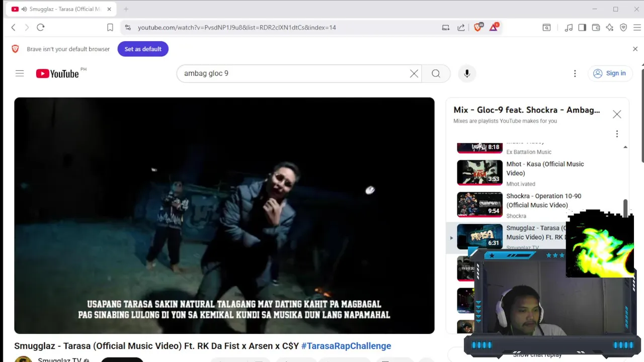Viewport: 644px width, 362px height.
Task: Open Brave VPN shield icon
Action: point(623,28)
